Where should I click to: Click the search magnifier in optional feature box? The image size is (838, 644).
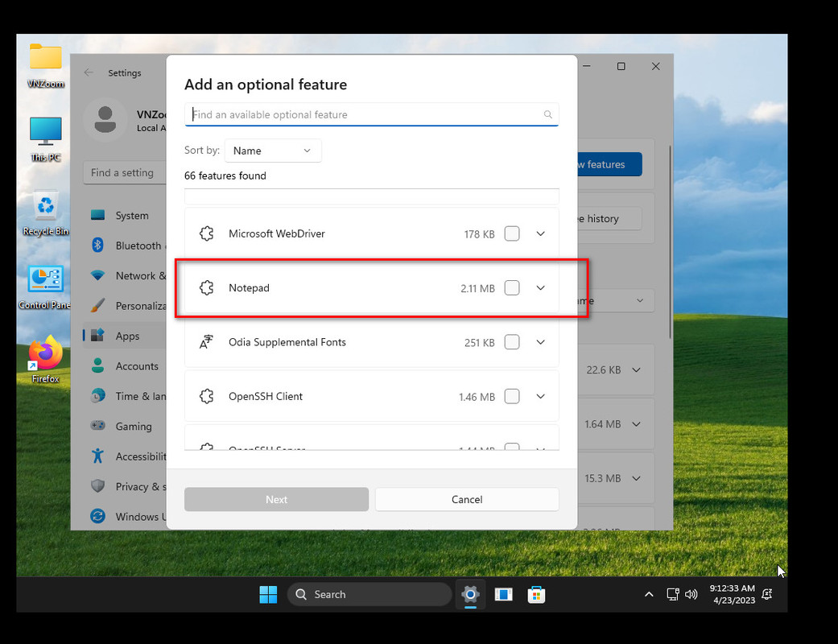548,114
